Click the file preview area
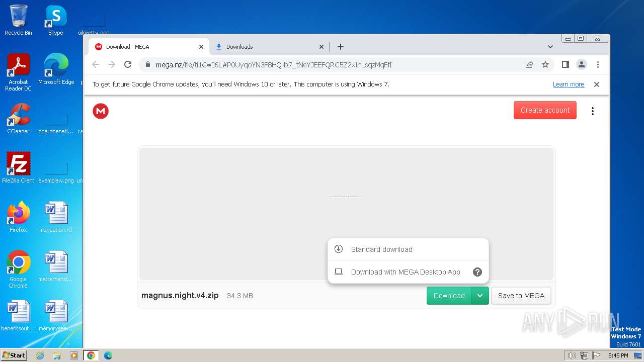The image size is (644, 362). click(x=346, y=214)
